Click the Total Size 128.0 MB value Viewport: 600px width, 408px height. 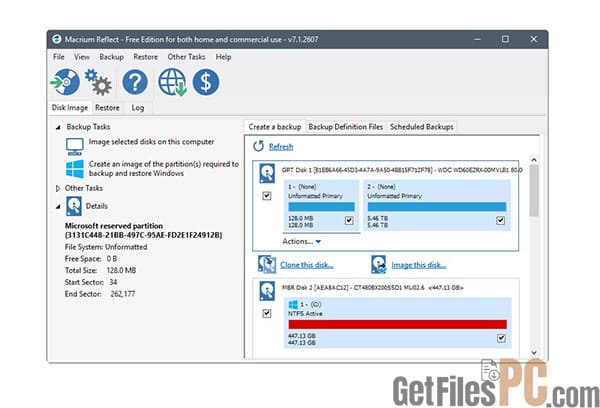click(x=121, y=271)
